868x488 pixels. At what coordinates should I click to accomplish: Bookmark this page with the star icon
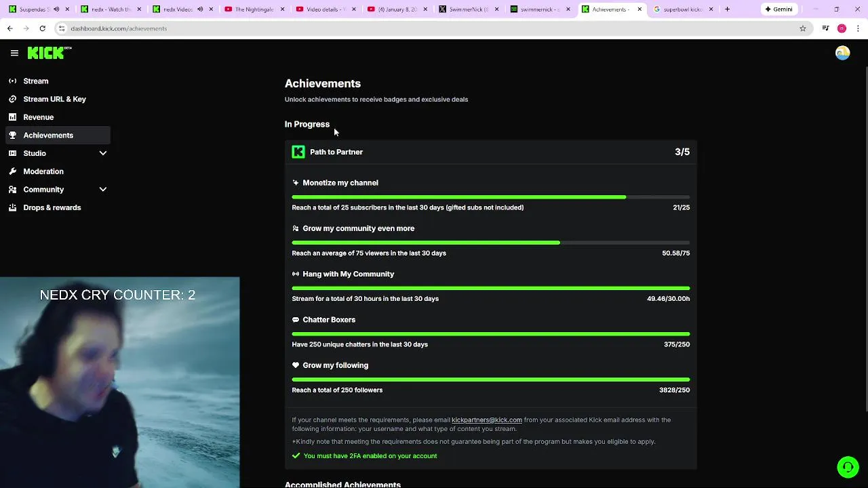coord(803,28)
